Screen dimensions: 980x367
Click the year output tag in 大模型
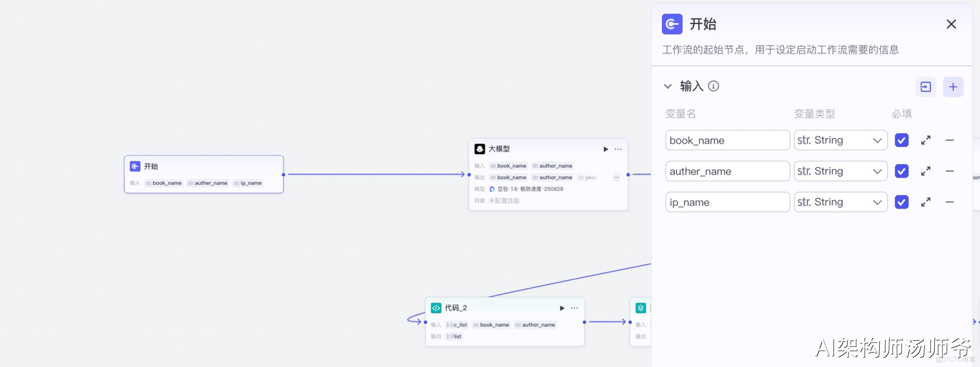[587, 177]
